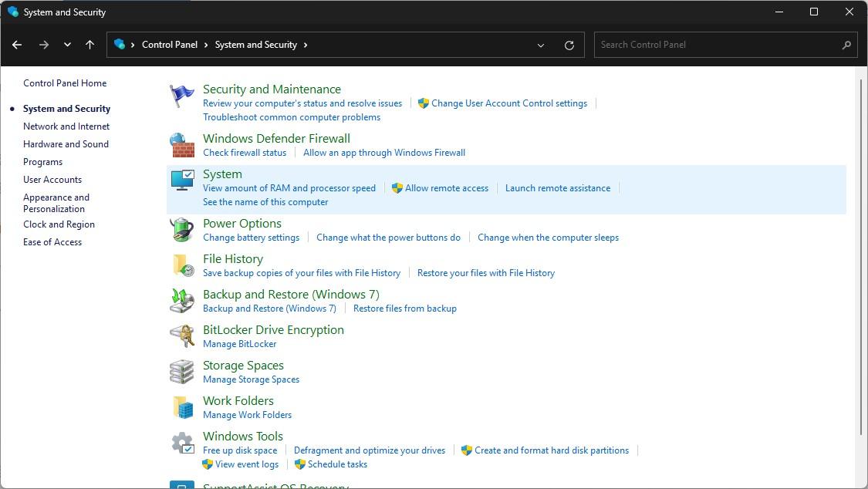
Task: Click View event logs
Action: [247, 464]
